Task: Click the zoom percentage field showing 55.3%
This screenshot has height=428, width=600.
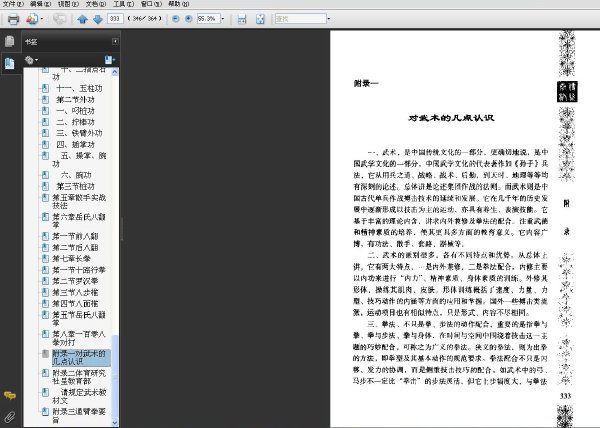Action: tap(208, 18)
